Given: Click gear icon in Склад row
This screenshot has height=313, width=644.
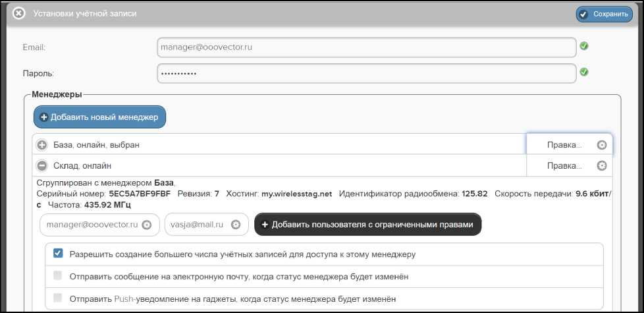Looking at the screenshot, I should coord(602,166).
